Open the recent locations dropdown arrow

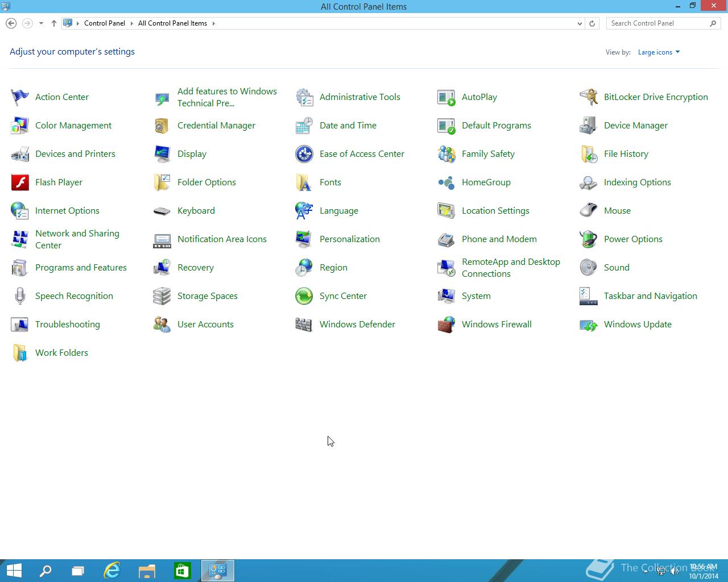click(x=41, y=23)
